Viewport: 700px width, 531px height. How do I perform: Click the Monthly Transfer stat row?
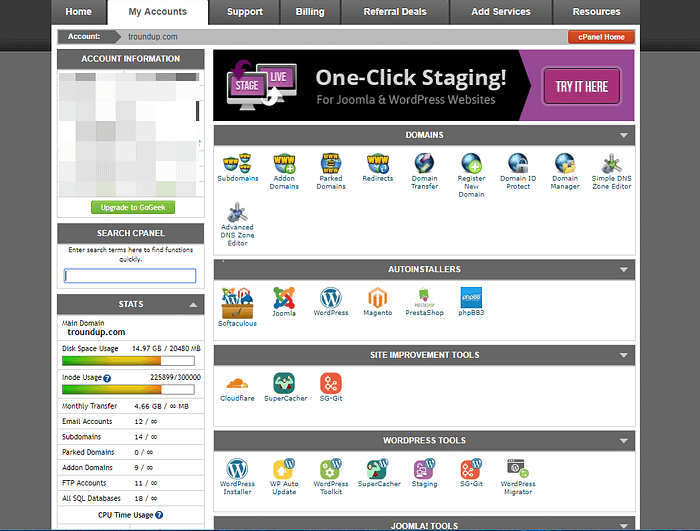pos(131,406)
